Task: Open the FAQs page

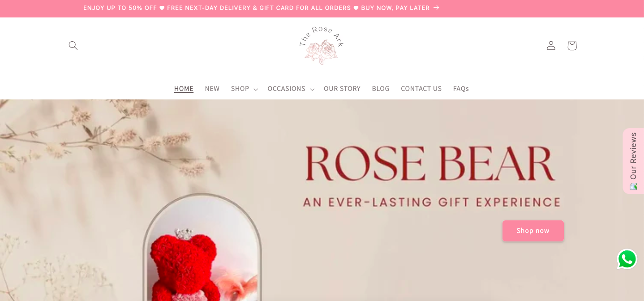Action: coord(461,89)
